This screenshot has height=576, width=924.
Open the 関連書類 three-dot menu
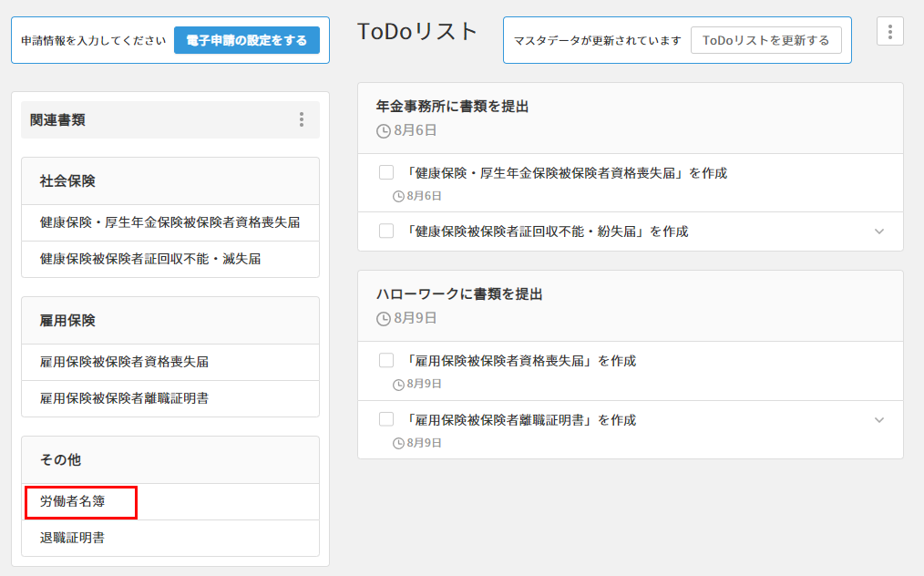(x=302, y=119)
